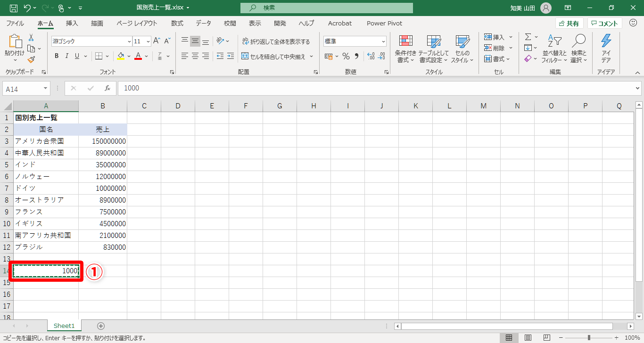644x343 pixels.
Task: Click the Save icon in title bar
Action: tap(14, 8)
